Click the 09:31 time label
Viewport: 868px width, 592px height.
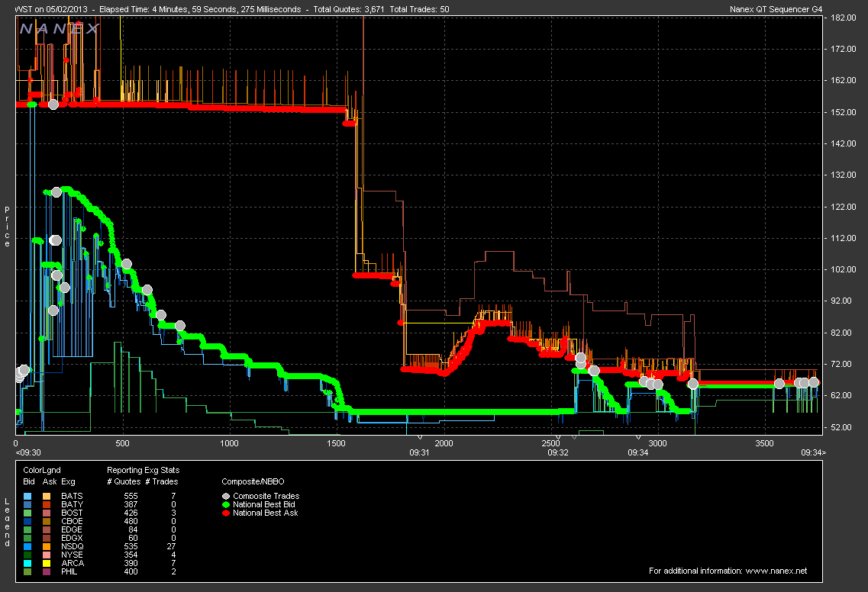point(419,452)
